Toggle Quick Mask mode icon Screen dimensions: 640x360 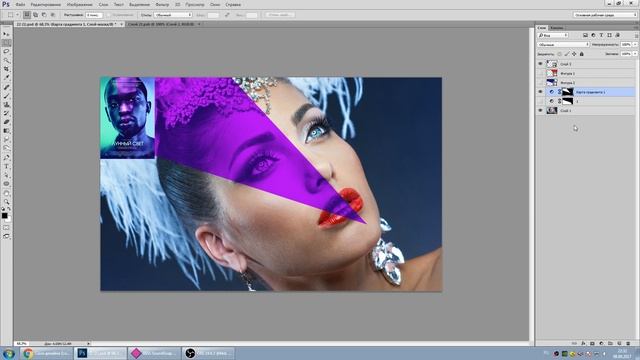tap(6, 228)
